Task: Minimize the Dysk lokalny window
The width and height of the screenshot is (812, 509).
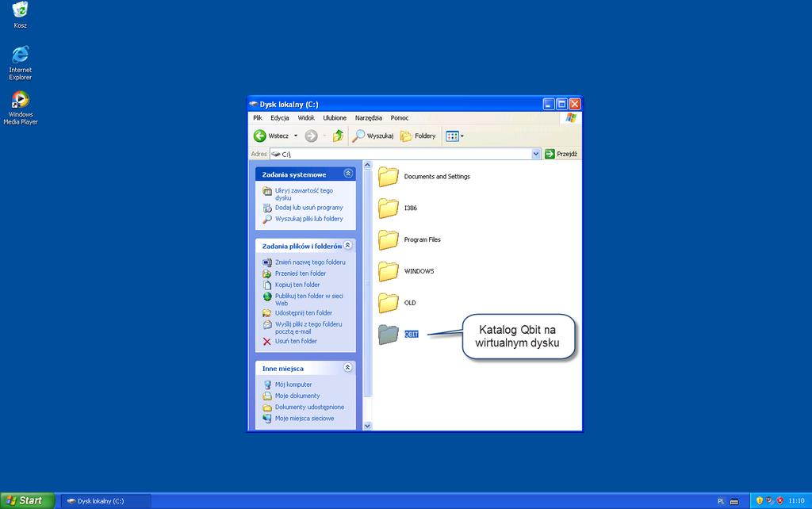Action: [x=549, y=104]
